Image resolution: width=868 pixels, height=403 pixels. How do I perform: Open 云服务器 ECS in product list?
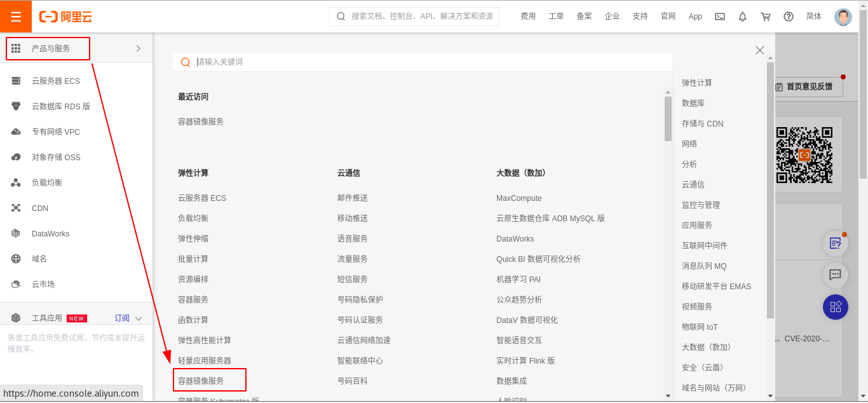pyautogui.click(x=202, y=198)
